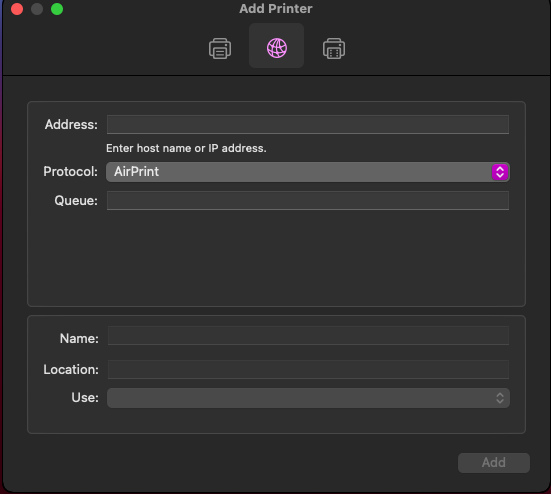Click the Queue input field
The width and height of the screenshot is (551, 494).
[x=307, y=200]
